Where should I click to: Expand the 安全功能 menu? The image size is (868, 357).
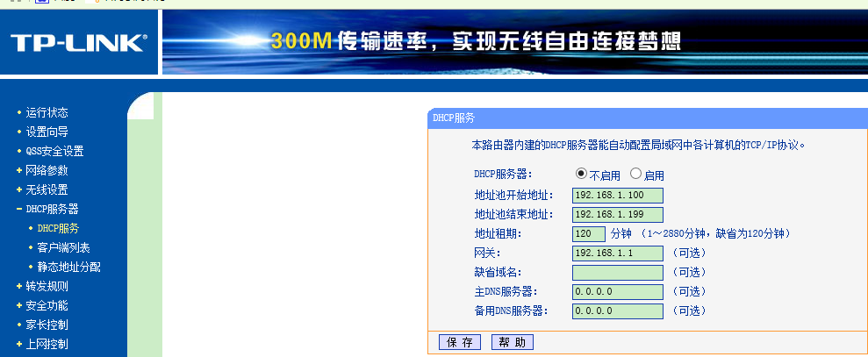pyautogui.click(x=47, y=305)
